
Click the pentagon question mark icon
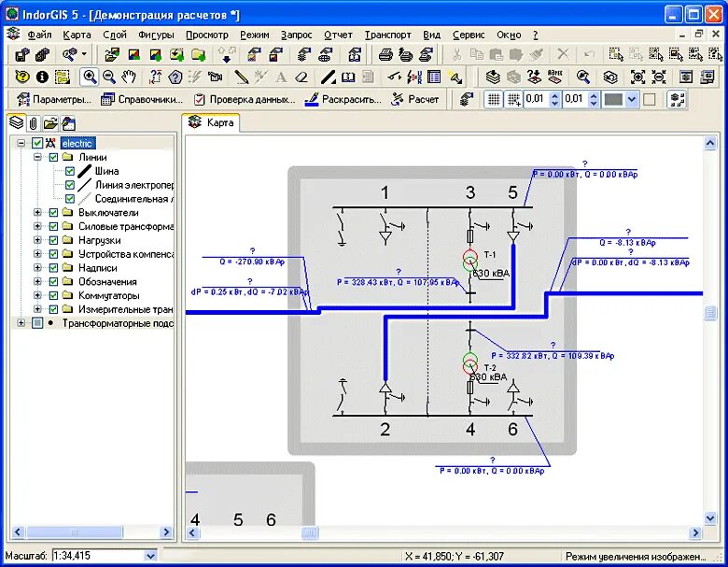tap(175, 77)
